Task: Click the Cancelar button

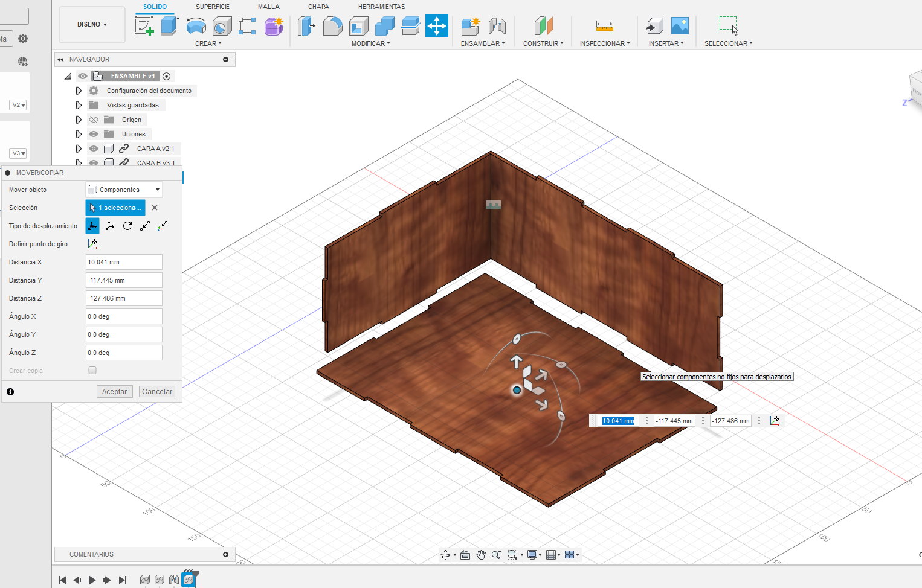Action: [157, 392]
